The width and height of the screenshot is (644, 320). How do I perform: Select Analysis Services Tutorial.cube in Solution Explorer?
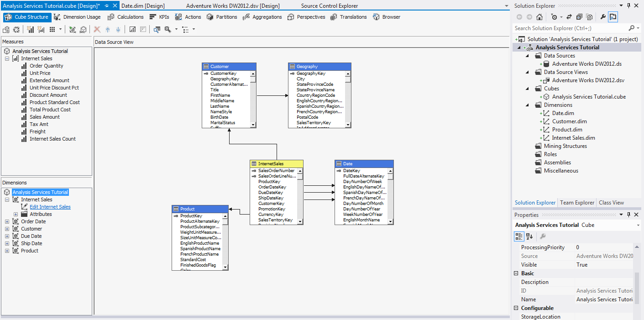(x=589, y=97)
